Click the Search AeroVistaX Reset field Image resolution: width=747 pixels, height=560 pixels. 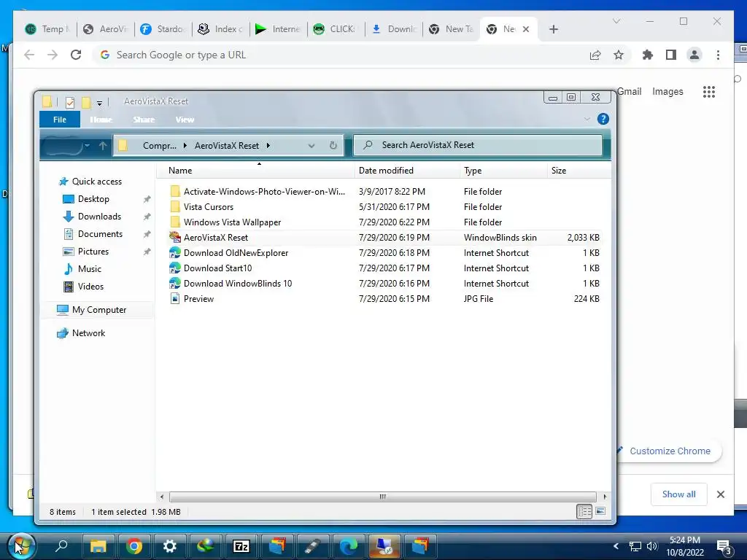point(477,145)
